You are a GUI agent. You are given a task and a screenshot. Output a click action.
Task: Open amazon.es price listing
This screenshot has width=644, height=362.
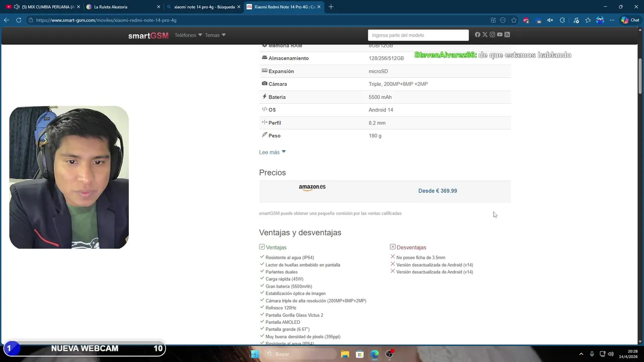(x=312, y=187)
